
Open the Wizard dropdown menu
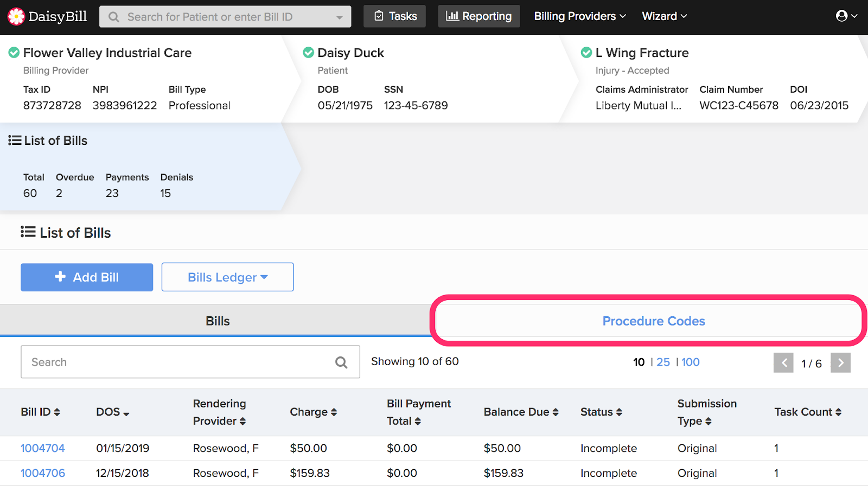pyautogui.click(x=665, y=16)
